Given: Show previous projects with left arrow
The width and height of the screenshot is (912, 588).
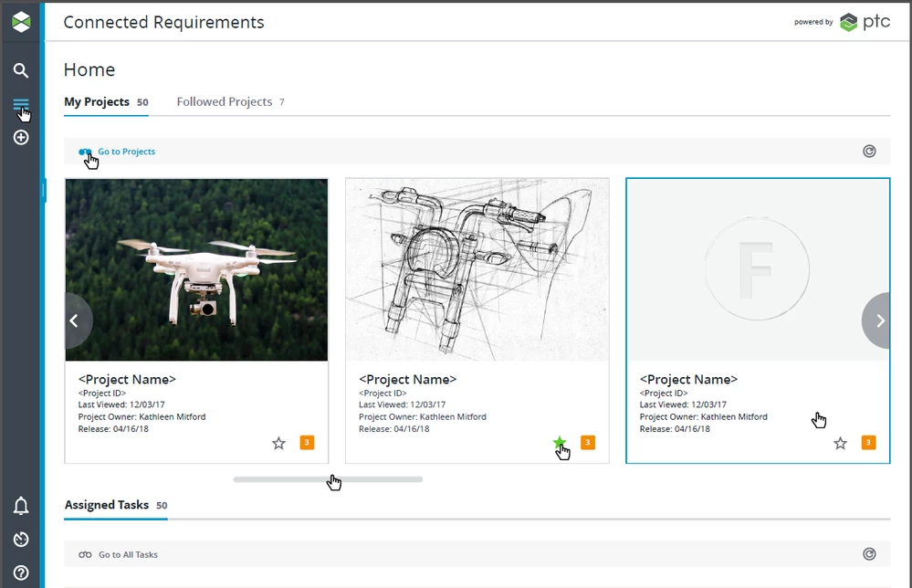Looking at the screenshot, I should (77, 320).
